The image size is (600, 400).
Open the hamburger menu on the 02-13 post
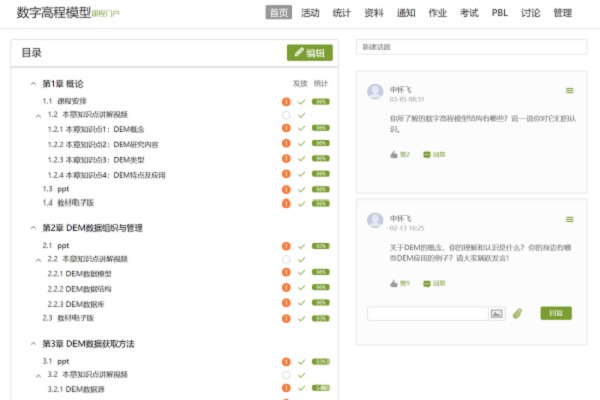[570, 219]
